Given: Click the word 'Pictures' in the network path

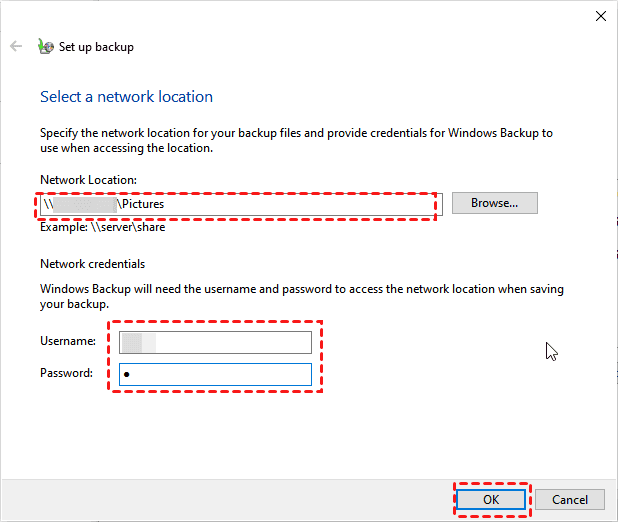Looking at the screenshot, I should pyautogui.click(x=142, y=204).
